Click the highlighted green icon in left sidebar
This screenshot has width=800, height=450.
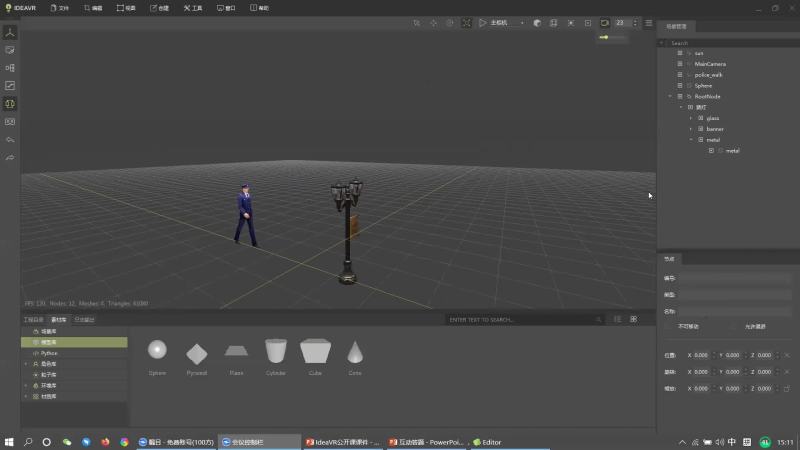coord(10,104)
